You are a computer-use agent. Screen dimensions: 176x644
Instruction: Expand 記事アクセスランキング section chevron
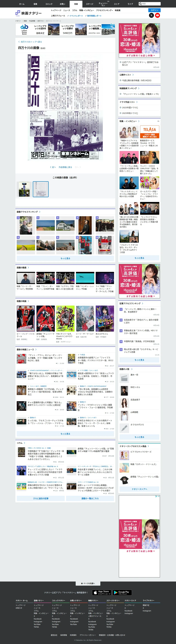tap(143, 304)
